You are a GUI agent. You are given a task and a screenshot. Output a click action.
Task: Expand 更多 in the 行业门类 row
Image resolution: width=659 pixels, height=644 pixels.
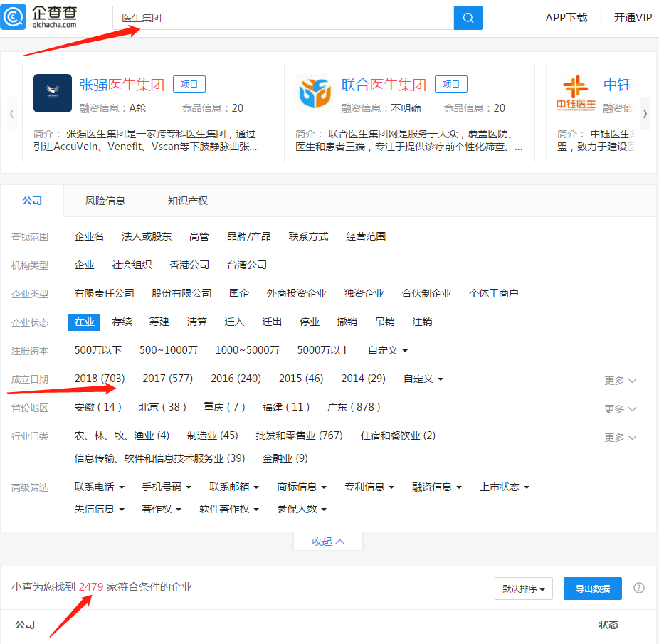[x=620, y=438]
